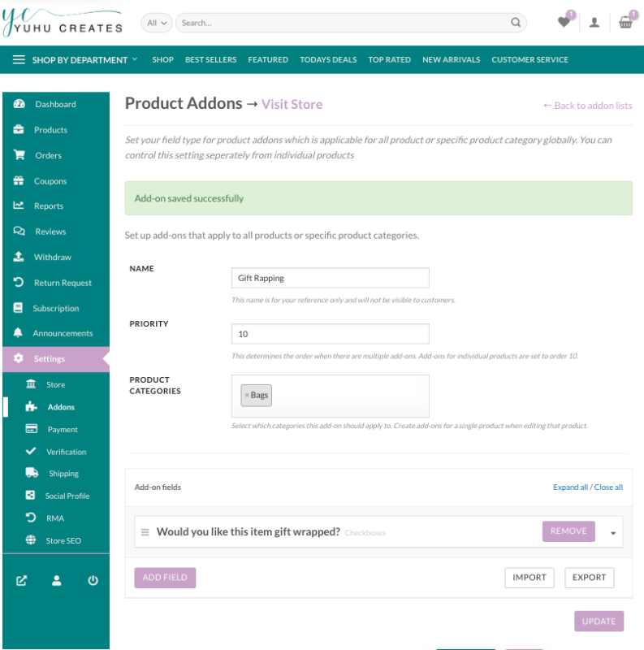Click the field drag handle icon
Screen dimensions: 644x650
click(145, 532)
